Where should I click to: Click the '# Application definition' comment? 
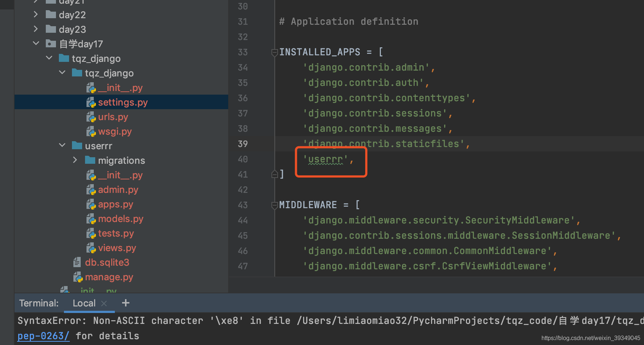point(349,21)
